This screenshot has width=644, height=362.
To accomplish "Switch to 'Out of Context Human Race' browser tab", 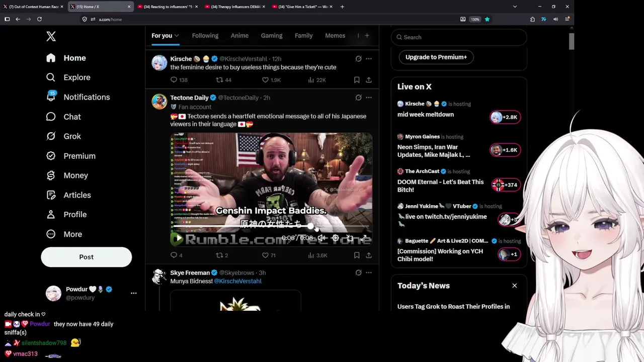I will point(33,7).
